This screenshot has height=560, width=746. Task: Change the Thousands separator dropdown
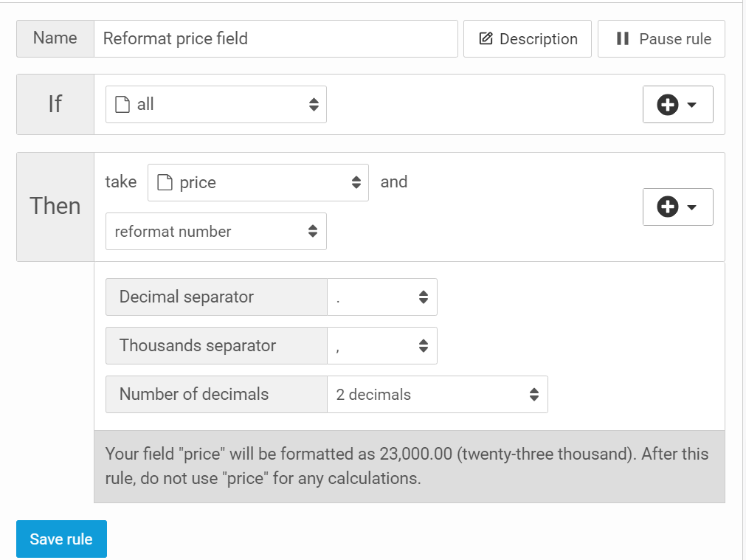[381, 346]
